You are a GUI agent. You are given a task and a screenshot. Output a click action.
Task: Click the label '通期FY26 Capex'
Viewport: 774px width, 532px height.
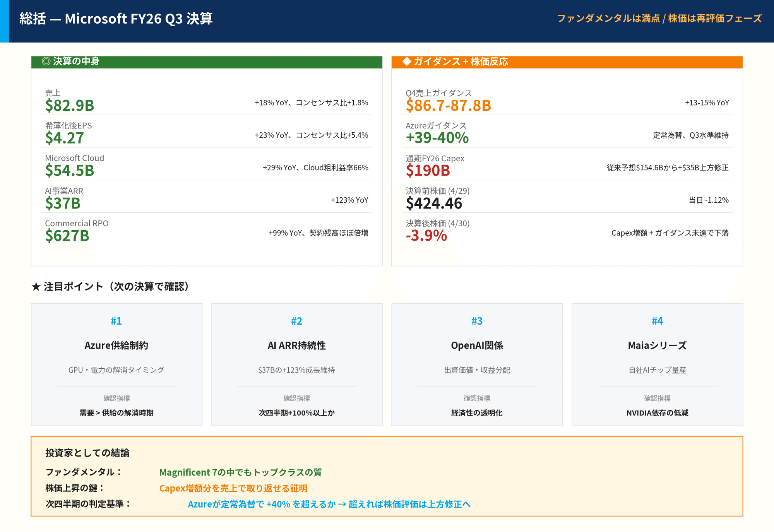click(x=435, y=158)
